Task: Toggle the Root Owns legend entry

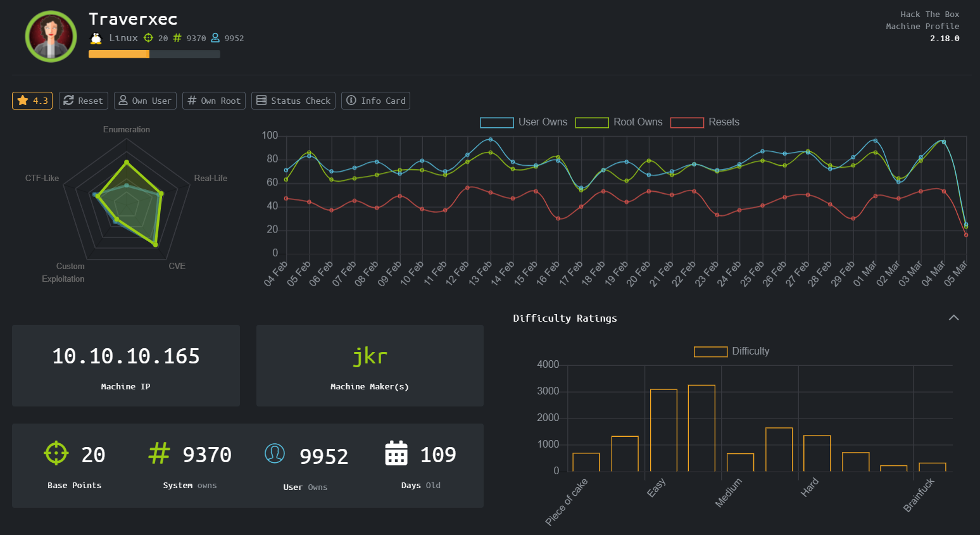Action: (x=619, y=122)
